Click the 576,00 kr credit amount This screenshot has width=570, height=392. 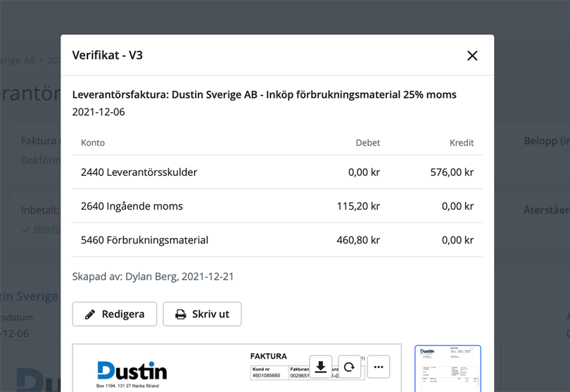pyautogui.click(x=452, y=172)
